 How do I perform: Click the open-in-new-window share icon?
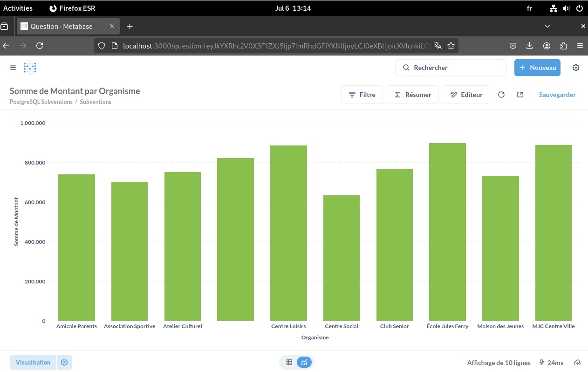[x=520, y=95]
